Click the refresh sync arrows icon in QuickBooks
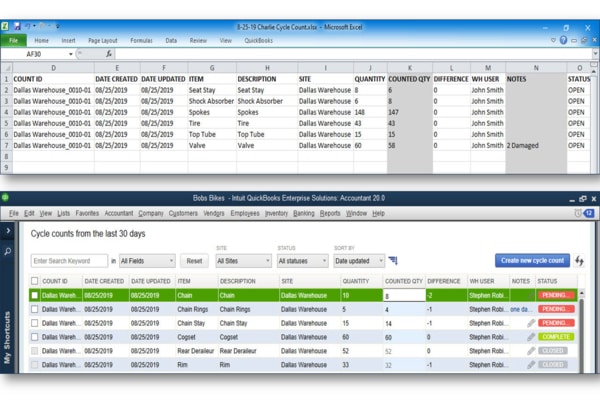Screen dimensions: 600x400 pos(579,261)
